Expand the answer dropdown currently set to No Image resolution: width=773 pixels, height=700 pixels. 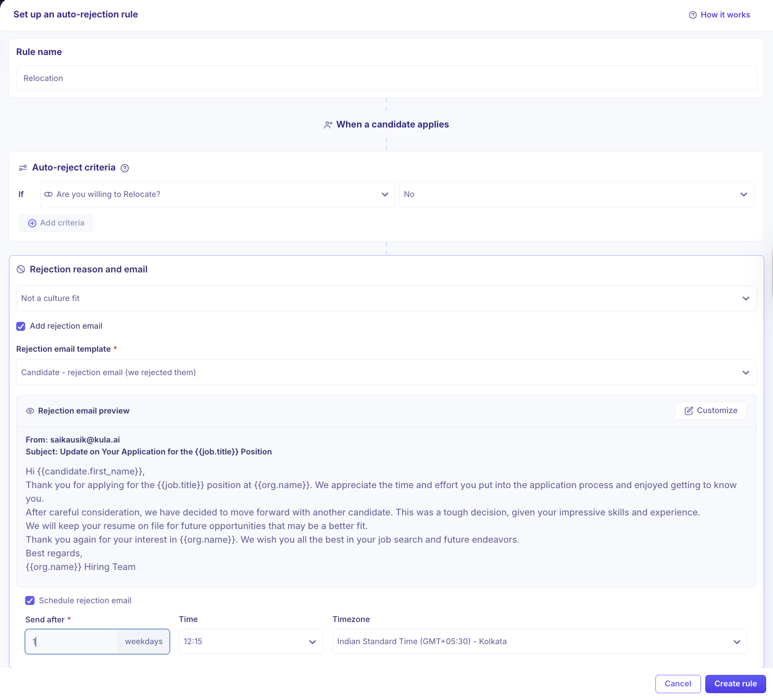click(577, 194)
